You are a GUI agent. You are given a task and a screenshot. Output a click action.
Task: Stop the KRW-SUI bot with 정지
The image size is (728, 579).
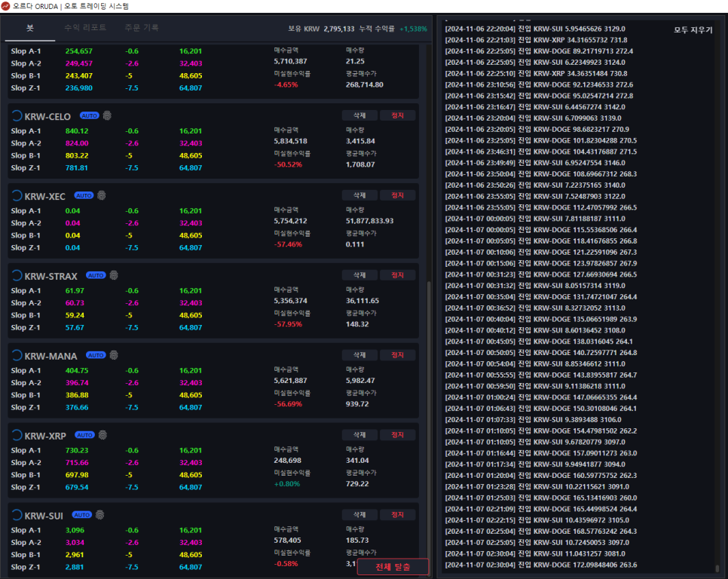tap(397, 515)
